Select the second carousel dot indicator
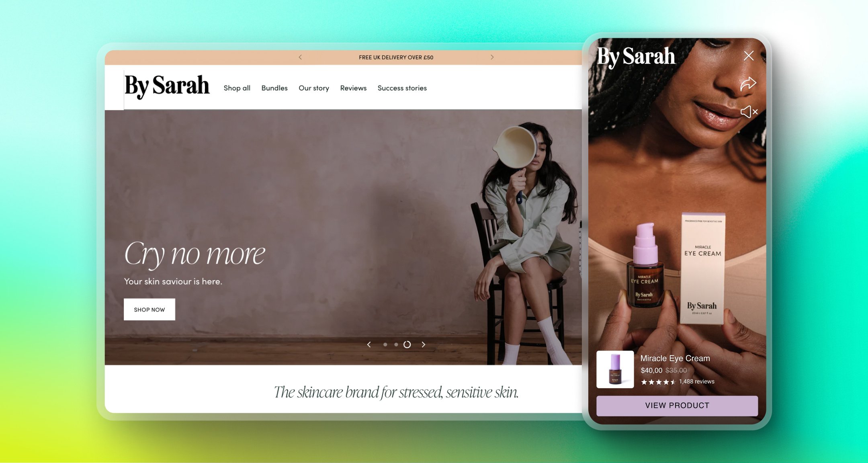The image size is (868, 463). (x=396, y=344)
